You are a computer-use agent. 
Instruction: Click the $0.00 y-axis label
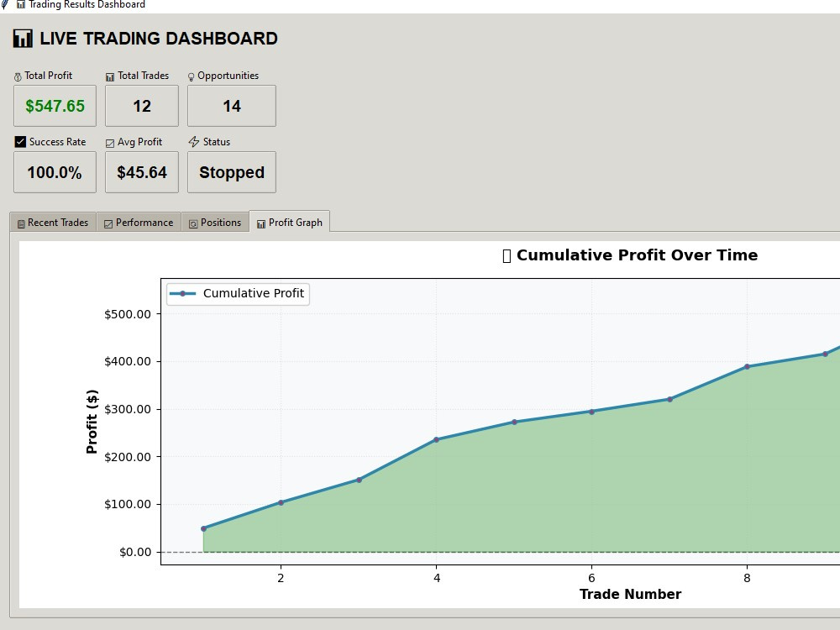(135, 553)
